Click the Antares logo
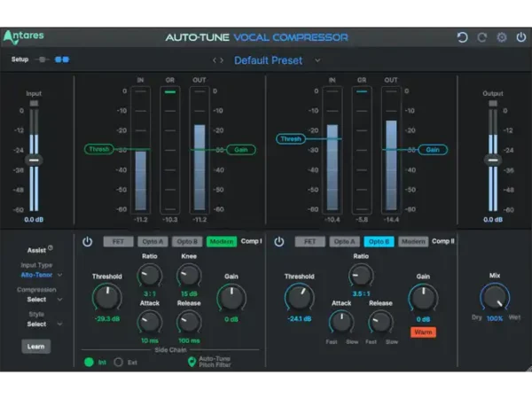This screenshot has height=399, width=532. [x=24, y=36]
